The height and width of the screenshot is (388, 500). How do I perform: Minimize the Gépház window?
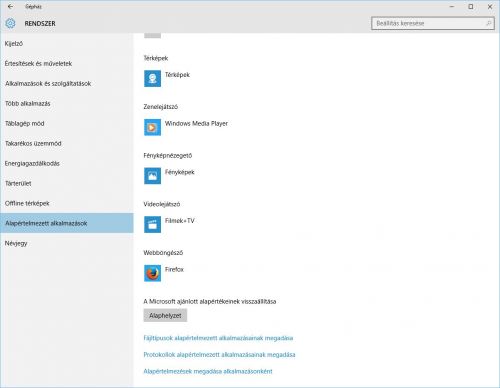[452, 6]
